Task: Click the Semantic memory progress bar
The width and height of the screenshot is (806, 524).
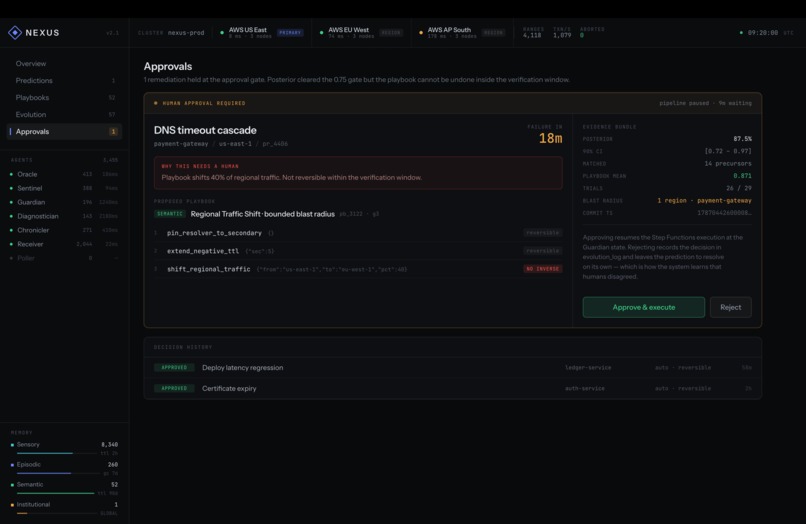Action: point(57,493)
